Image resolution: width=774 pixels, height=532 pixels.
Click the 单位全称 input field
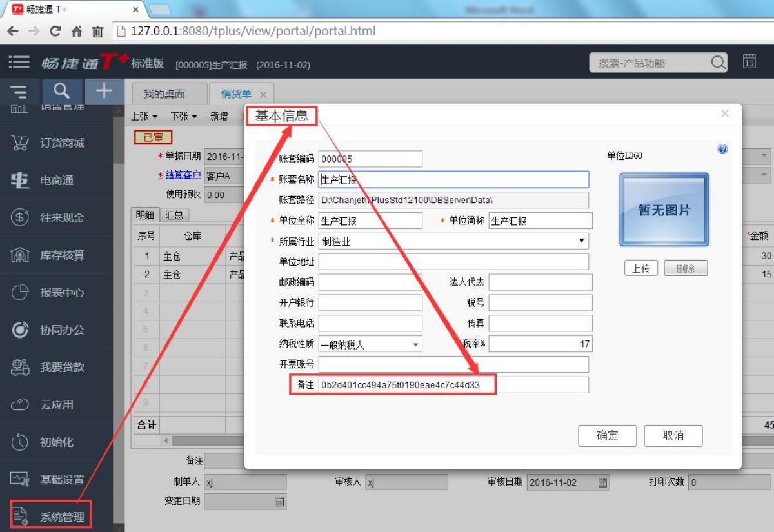click(x=371, y=221)
